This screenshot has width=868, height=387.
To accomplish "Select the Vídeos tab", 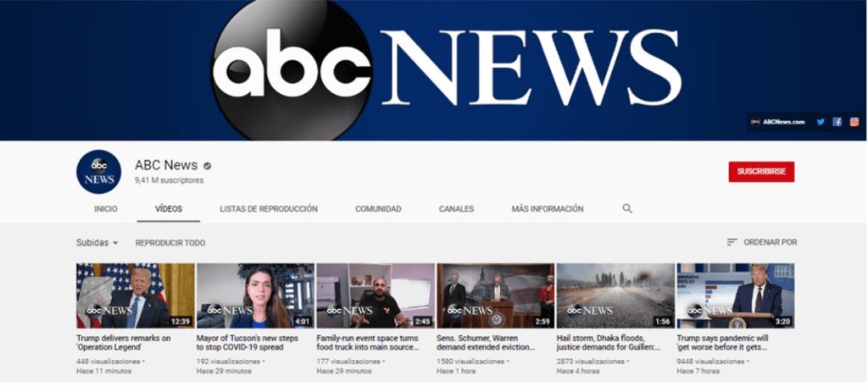I will tap(169, 209).
